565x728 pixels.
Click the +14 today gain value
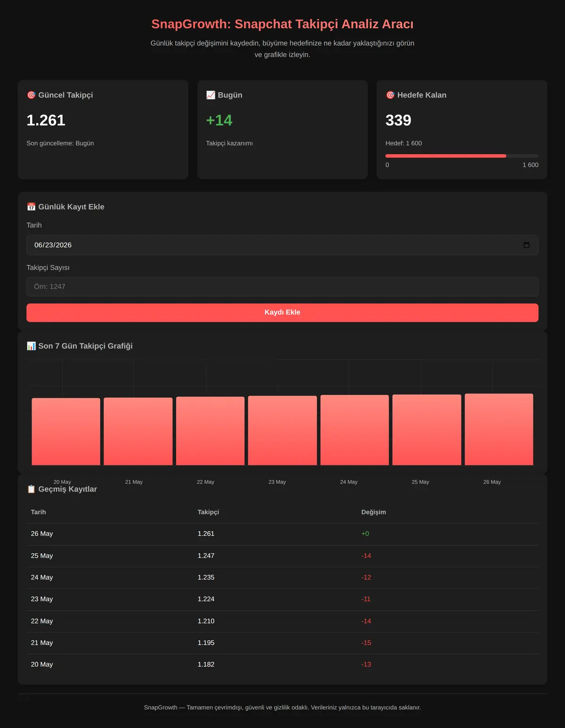(219, 121)
